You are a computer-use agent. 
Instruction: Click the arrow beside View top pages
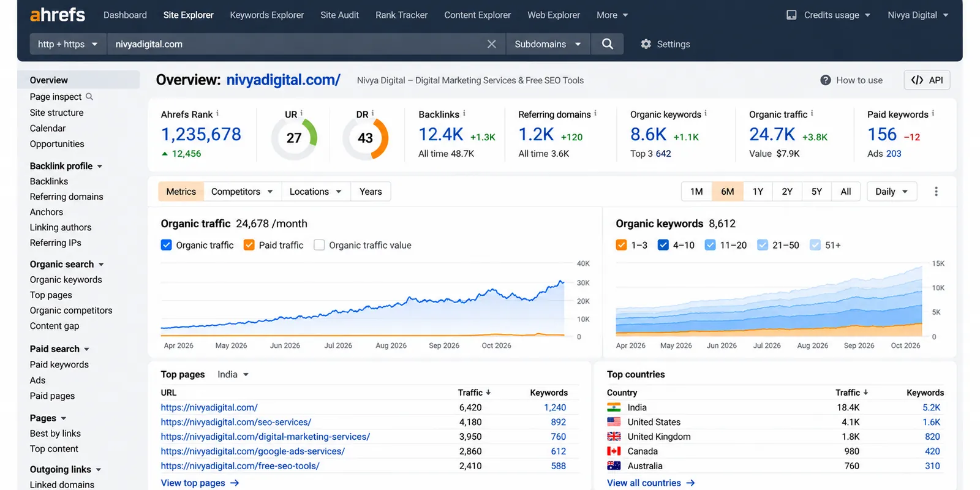(235, 483)
